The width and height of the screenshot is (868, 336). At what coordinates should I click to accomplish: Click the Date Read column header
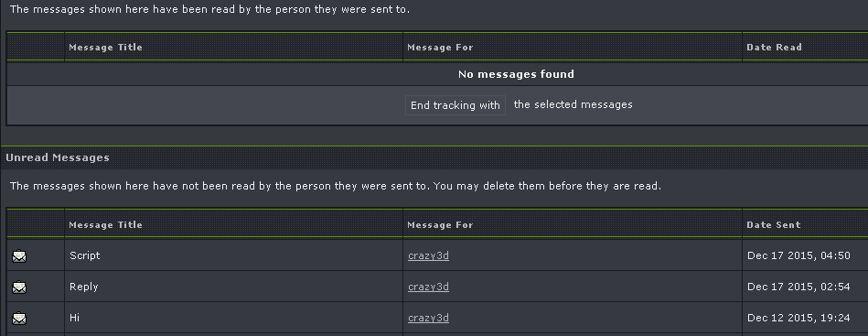coord(774,47)
